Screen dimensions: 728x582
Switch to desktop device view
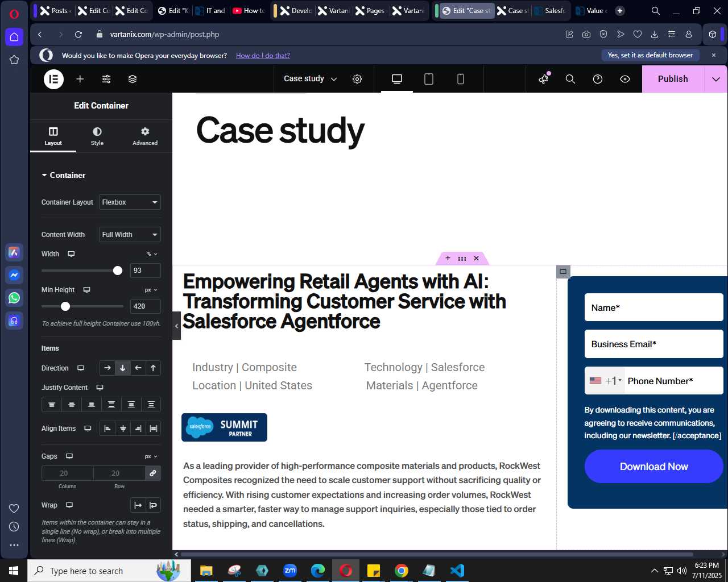tap(397, 79)
